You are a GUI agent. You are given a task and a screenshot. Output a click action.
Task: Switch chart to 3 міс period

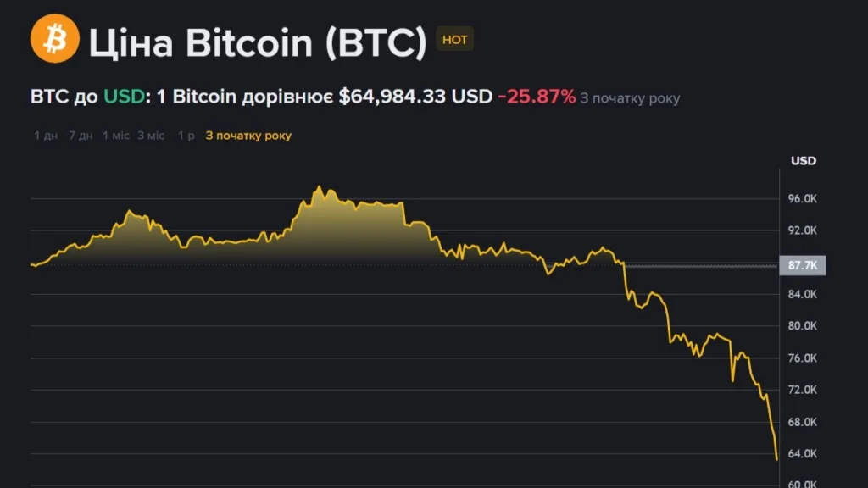pyautogui.click(x=151, y=136)
